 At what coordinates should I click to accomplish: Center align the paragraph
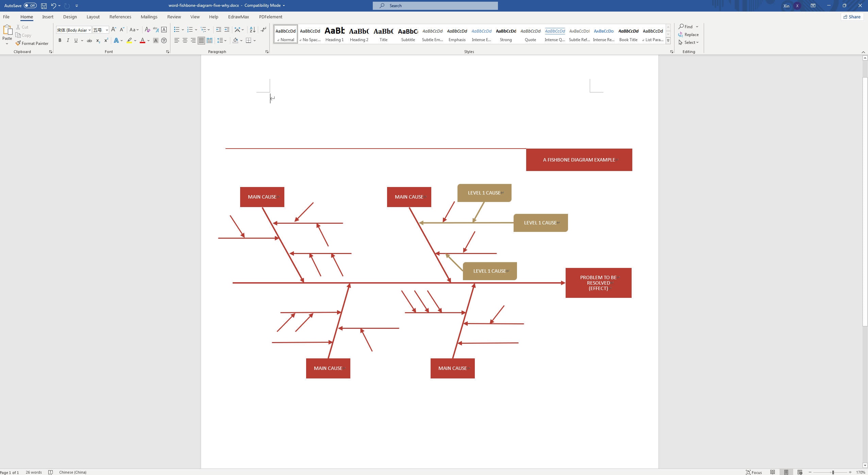click(185, 40)
